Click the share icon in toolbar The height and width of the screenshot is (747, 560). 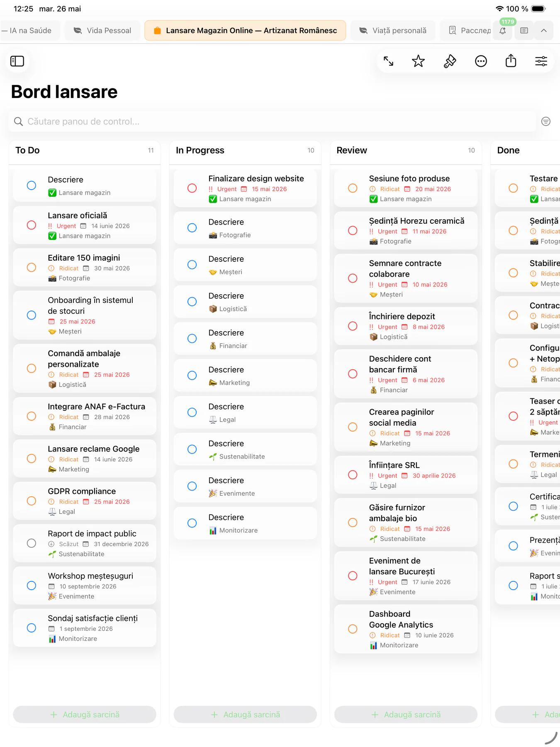coord(511,61)
